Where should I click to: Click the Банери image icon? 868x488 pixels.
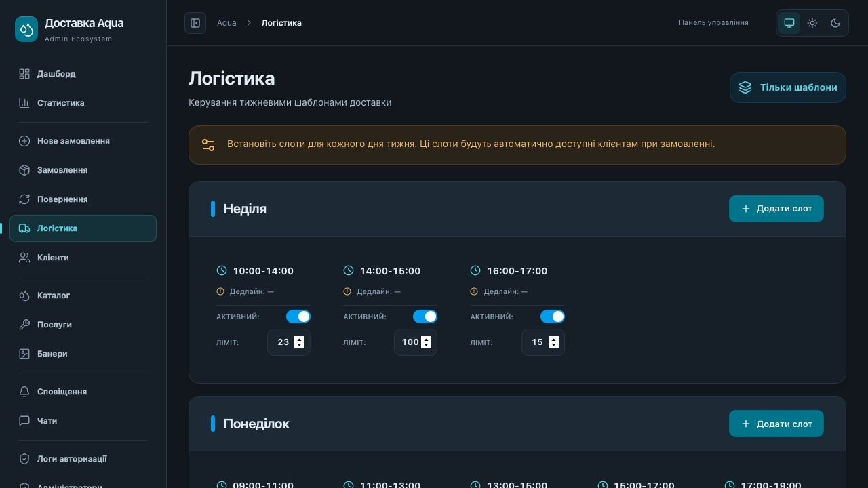[24, 354]
